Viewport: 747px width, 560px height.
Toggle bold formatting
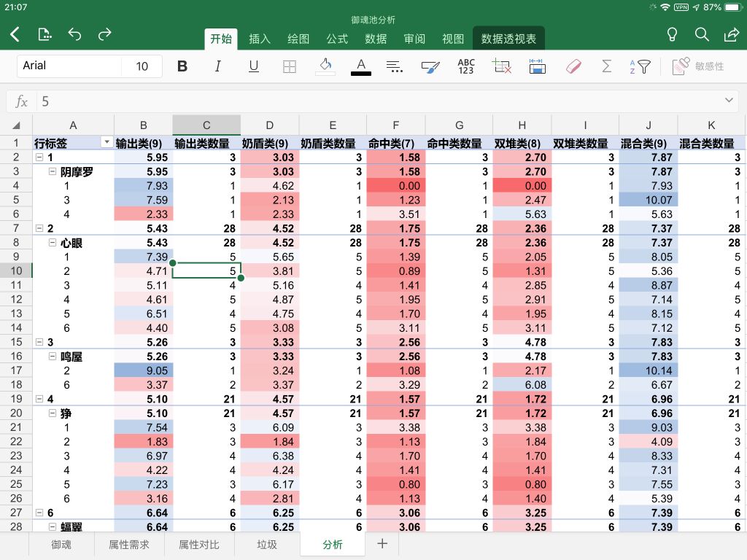pyautogui.click(x=182, y=66)
